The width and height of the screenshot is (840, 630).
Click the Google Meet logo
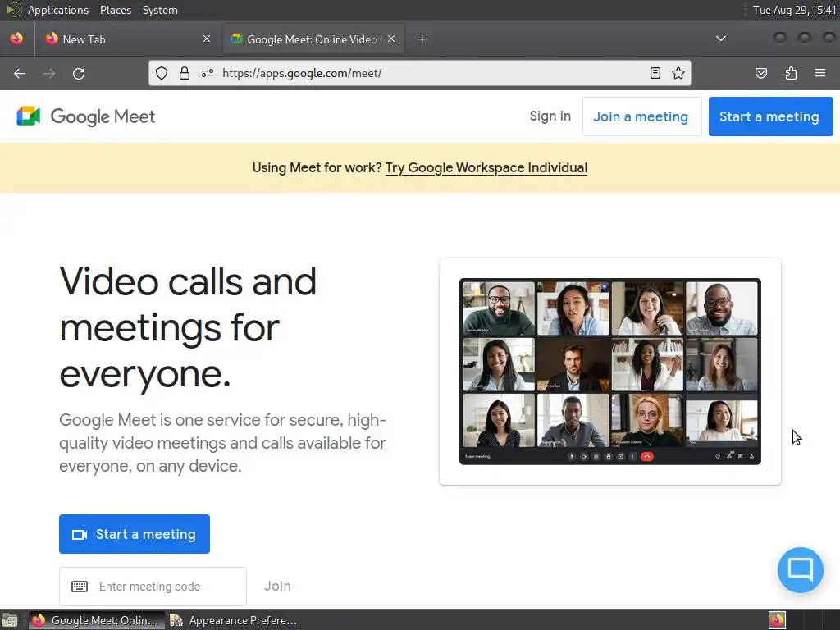[85, 116]
